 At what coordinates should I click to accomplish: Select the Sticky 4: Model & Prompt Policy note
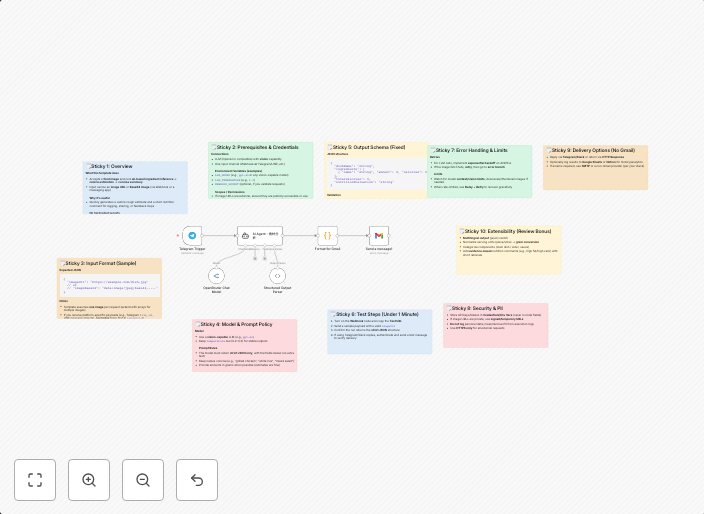(244, 345)
